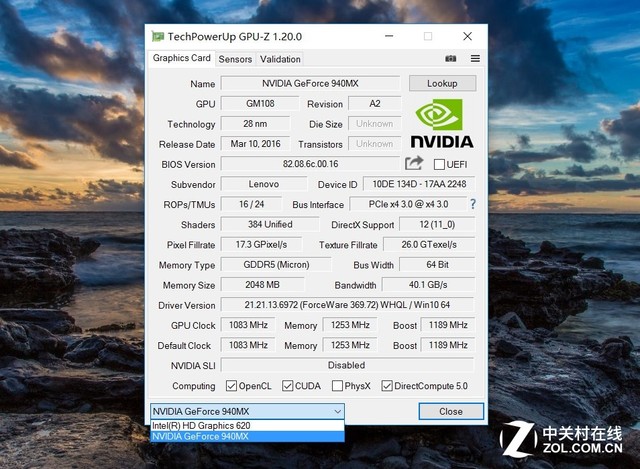Click the Computing label text

tap(193, 386)
